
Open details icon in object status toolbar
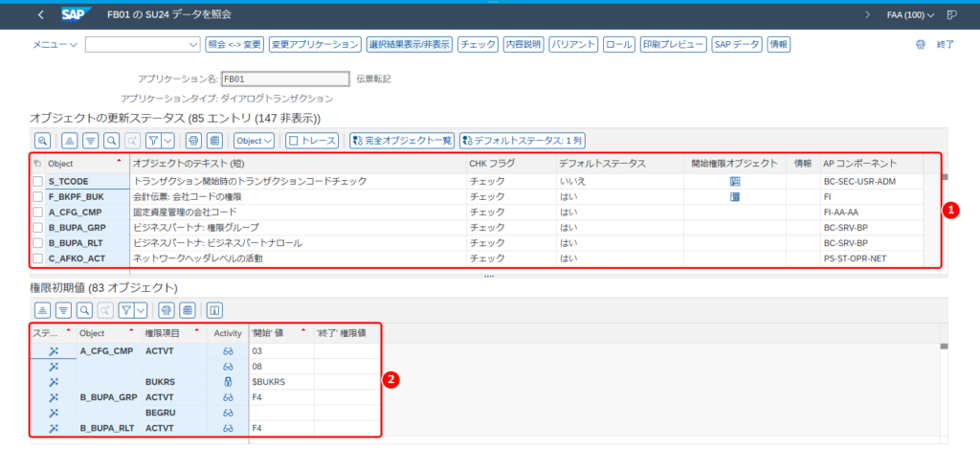tap(42, 141)
